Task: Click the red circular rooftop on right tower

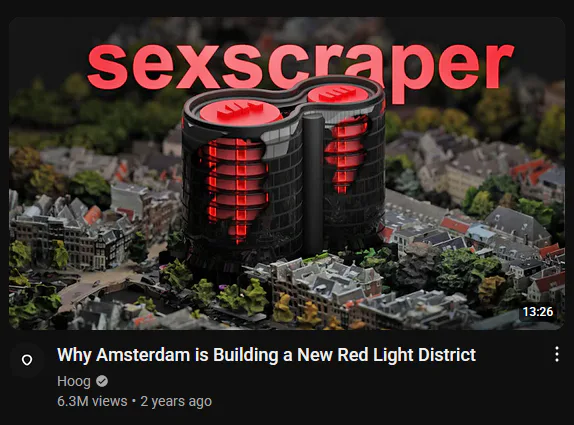Action: tap(340, 94)
